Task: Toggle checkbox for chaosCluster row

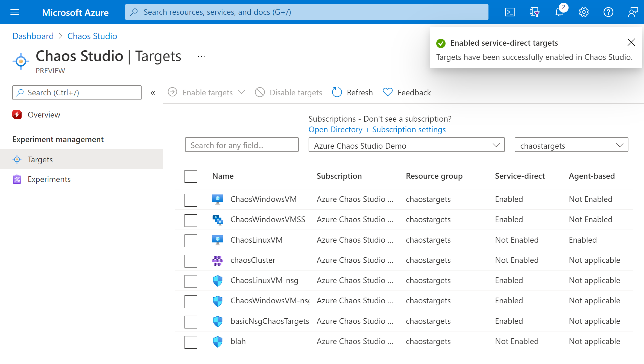Action: [191, 260]
